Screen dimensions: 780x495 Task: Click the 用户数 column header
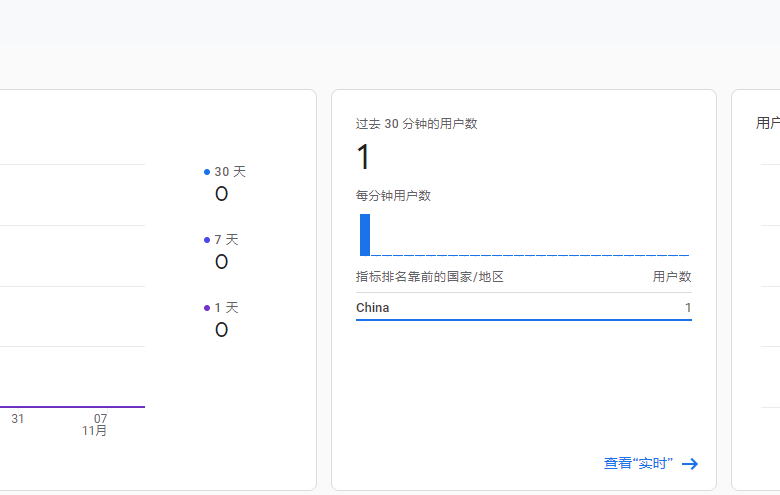click(672, 277)
